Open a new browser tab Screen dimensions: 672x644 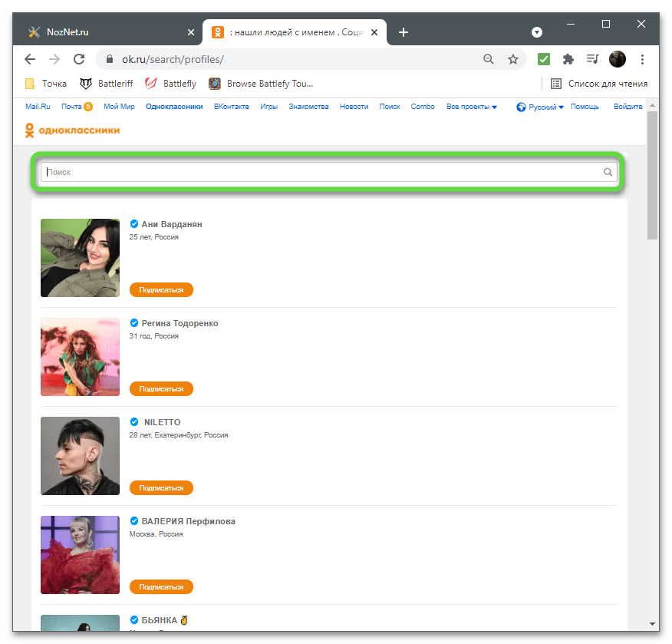click(x=404, y=32)
